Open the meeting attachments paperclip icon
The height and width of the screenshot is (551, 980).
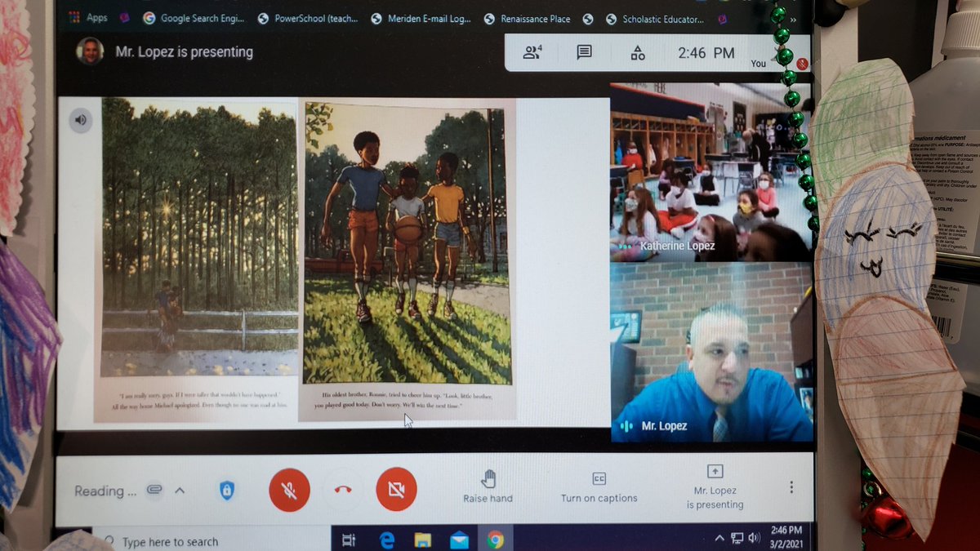(x=153, y=490)
